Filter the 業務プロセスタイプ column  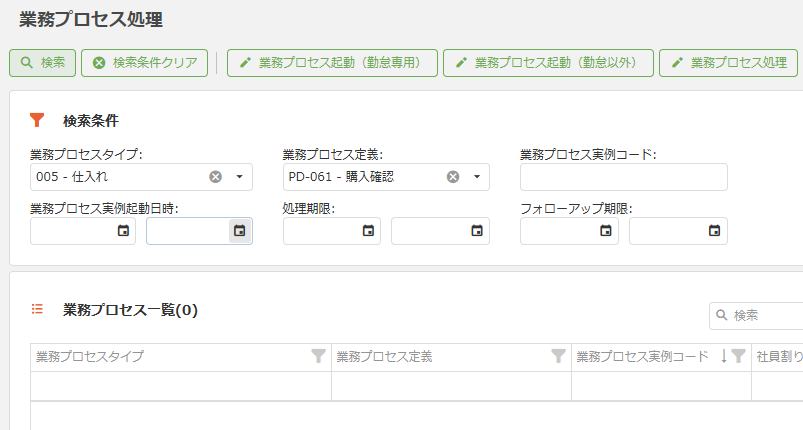pyautogui.click(x=318, y=356)
